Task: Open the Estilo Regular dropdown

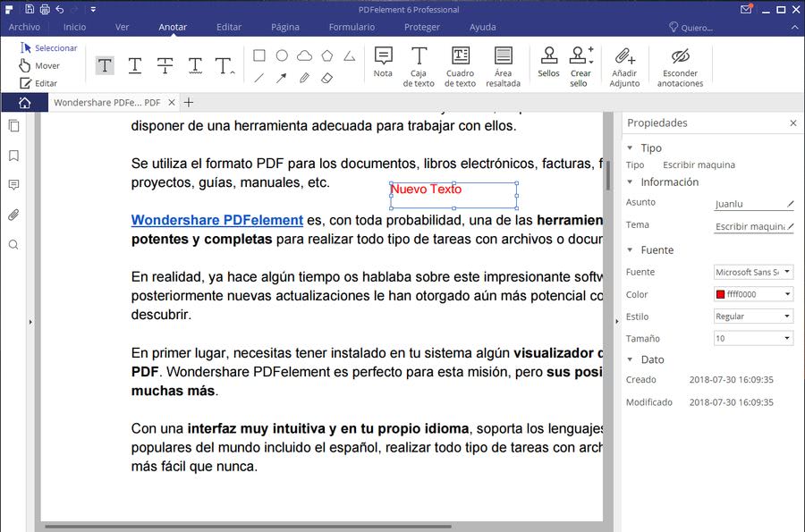Action: click(754, 316)
